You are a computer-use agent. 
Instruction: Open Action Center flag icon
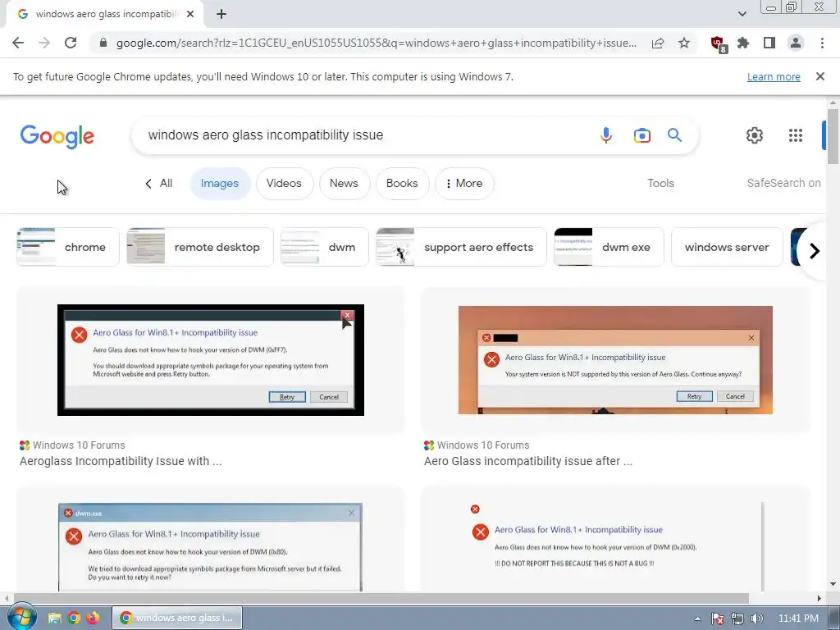[x=717, y=619]
